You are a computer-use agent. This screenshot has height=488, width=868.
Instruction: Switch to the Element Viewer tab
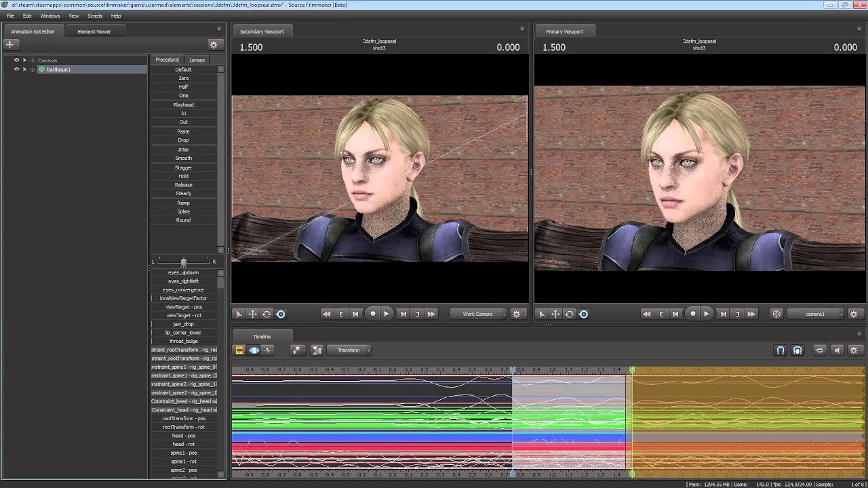click(94, 31)
